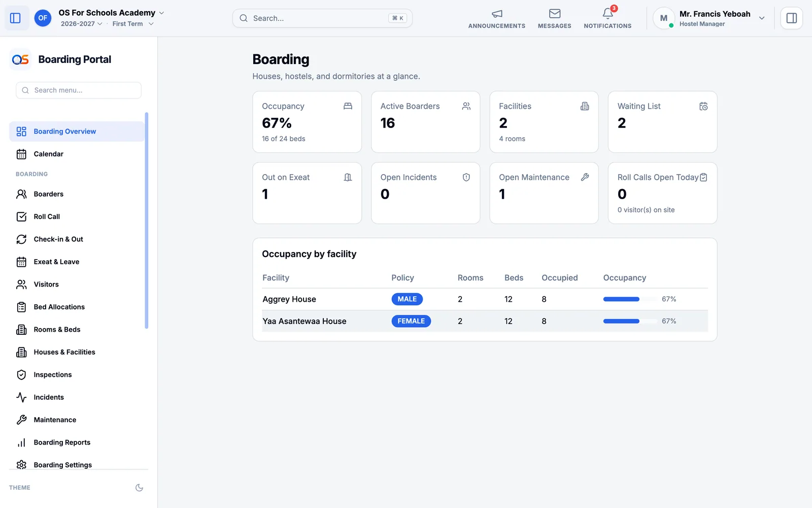Open the Boarders menu item

pyautogui.click(x=77, y=194)
